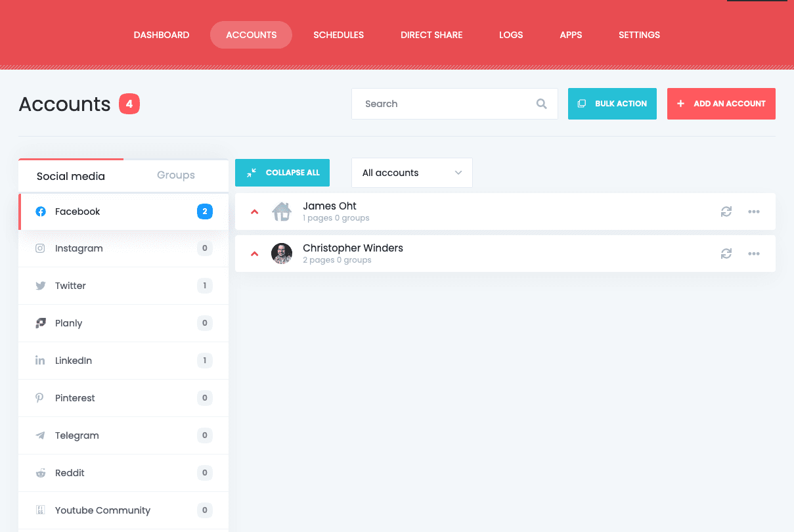794x532 pixels.
Task: Click the Facebook count badge 2
Action: click(x=205, y=211)
